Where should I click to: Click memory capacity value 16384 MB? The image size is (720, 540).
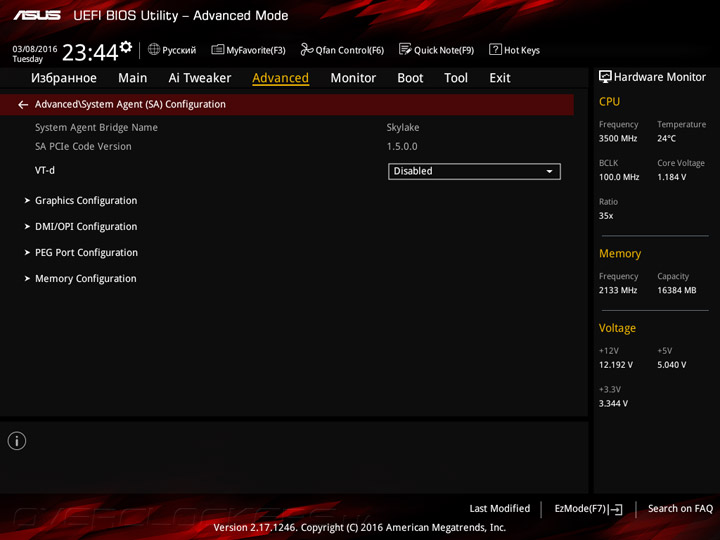(677, 290)
